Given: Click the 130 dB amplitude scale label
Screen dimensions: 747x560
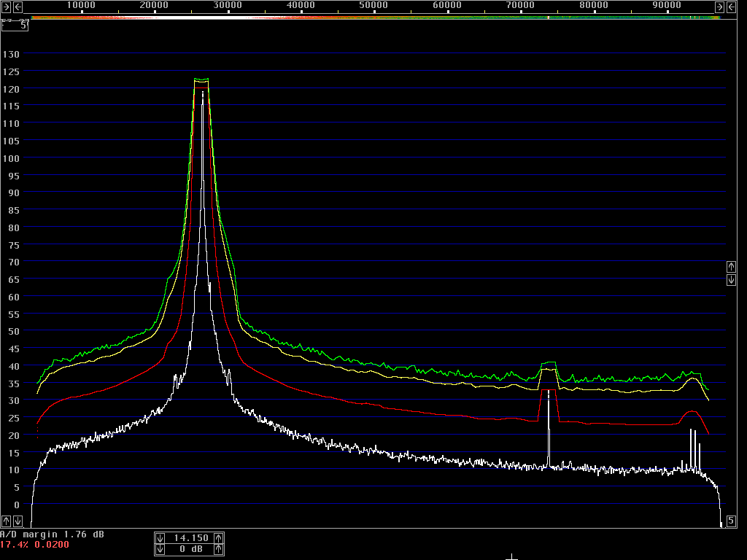Looking at the screenshot, I should coord(11,54).
